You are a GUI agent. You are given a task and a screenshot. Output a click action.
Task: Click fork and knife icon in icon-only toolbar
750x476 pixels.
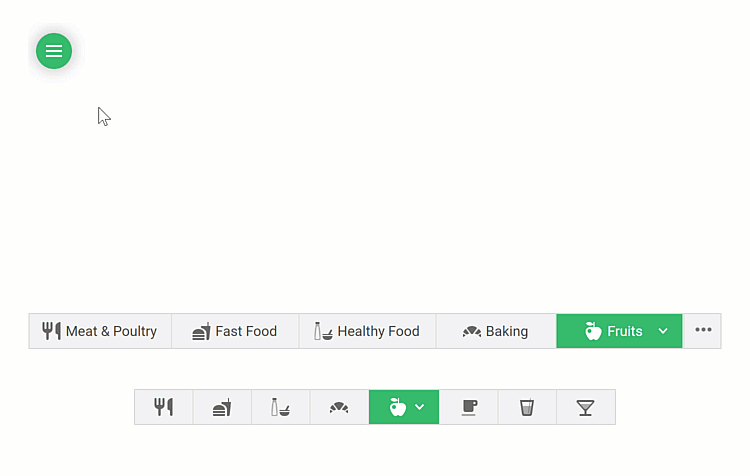click(164, 407)
